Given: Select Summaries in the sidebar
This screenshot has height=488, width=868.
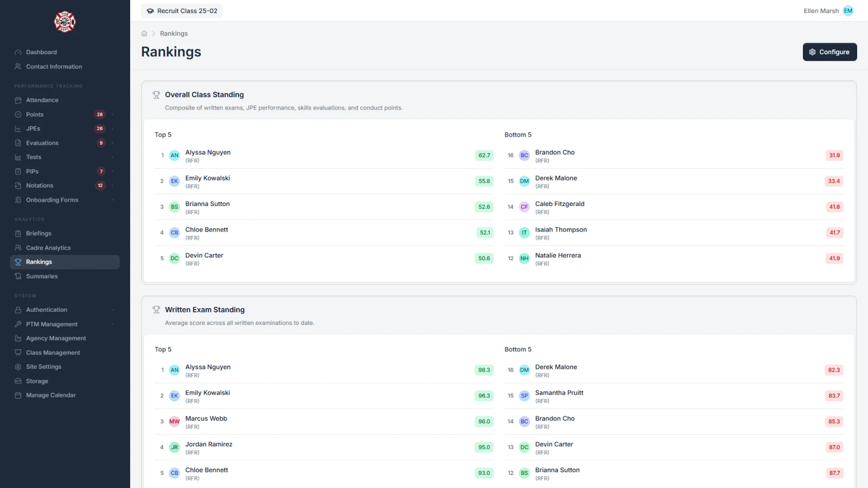Looking at the screenshot, I should [65, 277].
